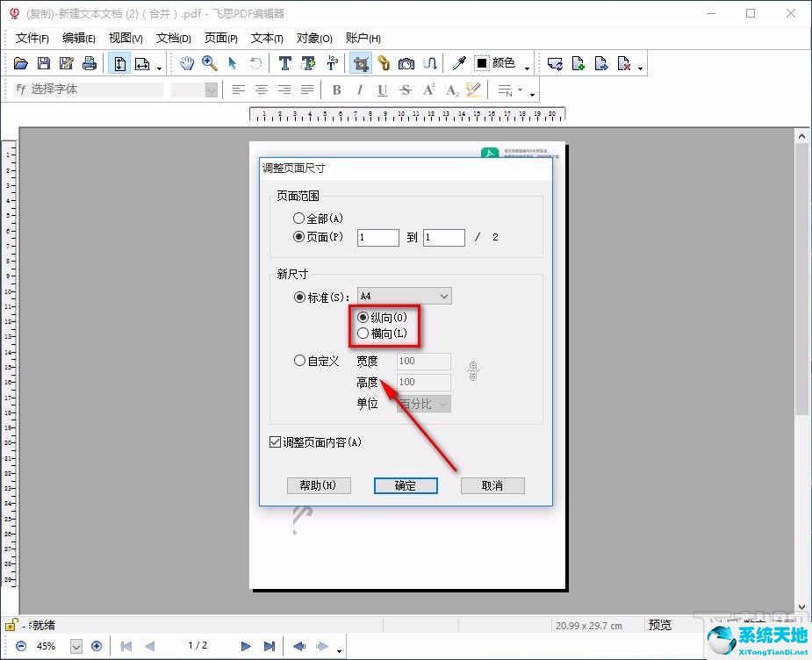Click the 确定 button
812x660 pixels.
tap(406, 485)
